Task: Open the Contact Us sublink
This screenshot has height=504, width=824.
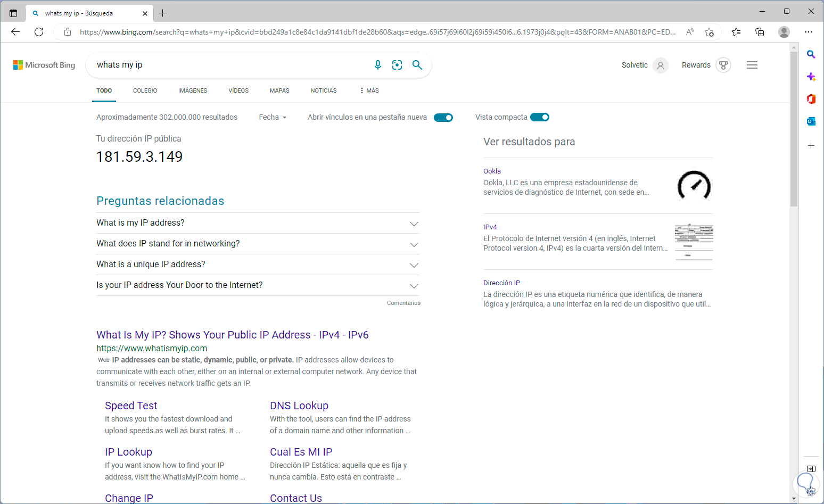Action: [x=296, y=498]
